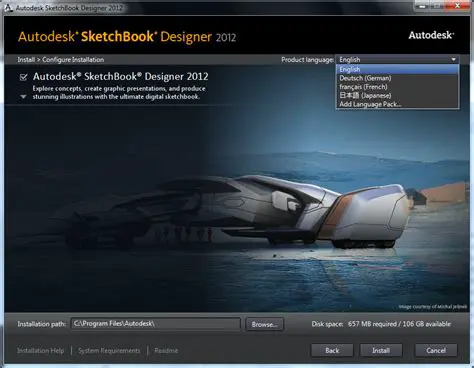Open the Product language dropdown arrow

click(x=453, y=60)
